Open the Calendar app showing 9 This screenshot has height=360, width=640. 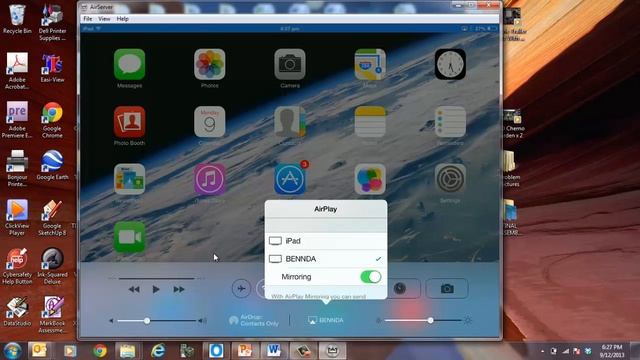tap(209, 122)
